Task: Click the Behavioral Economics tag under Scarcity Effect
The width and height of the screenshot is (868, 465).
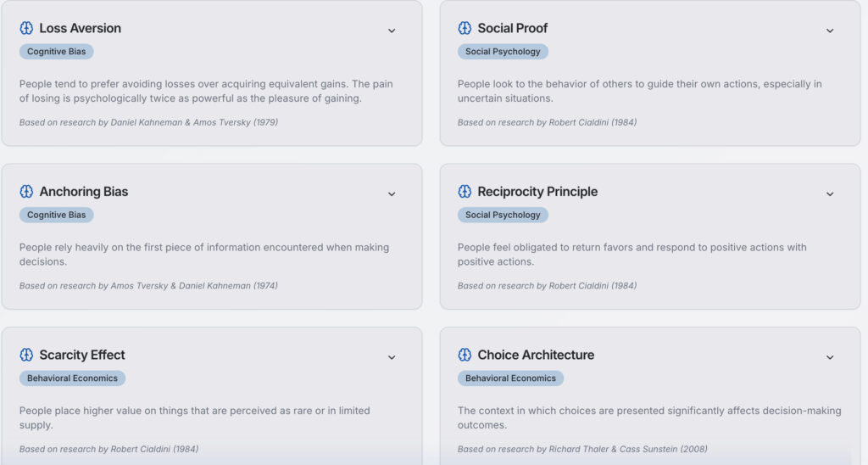Action: (72, 378)
